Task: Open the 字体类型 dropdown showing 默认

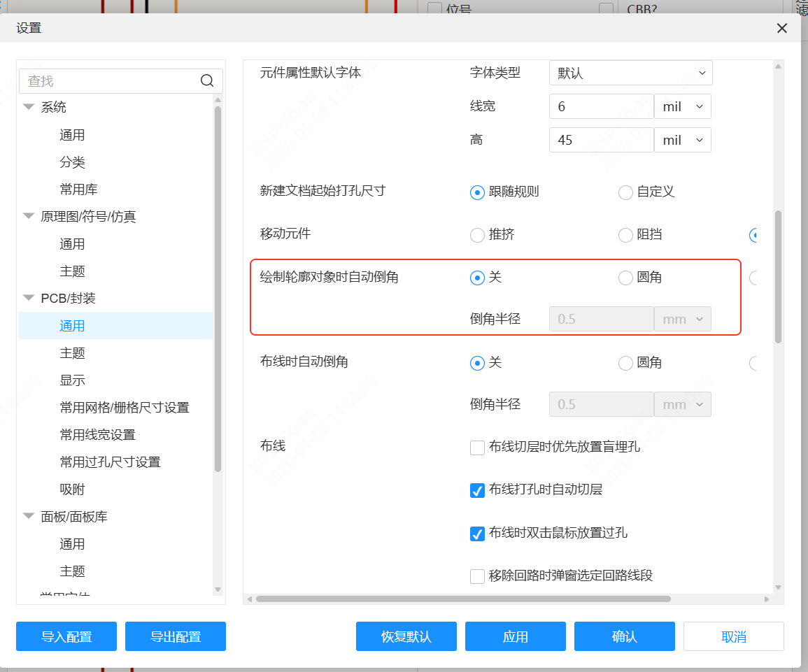Action: point(630,73)
